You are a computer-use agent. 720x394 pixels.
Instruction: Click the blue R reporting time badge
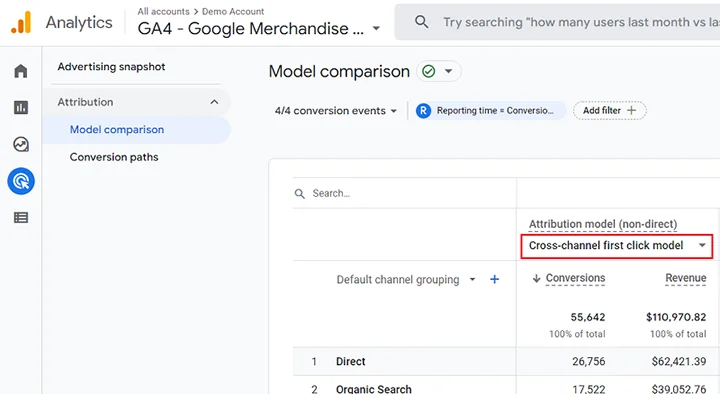point(423,111)
